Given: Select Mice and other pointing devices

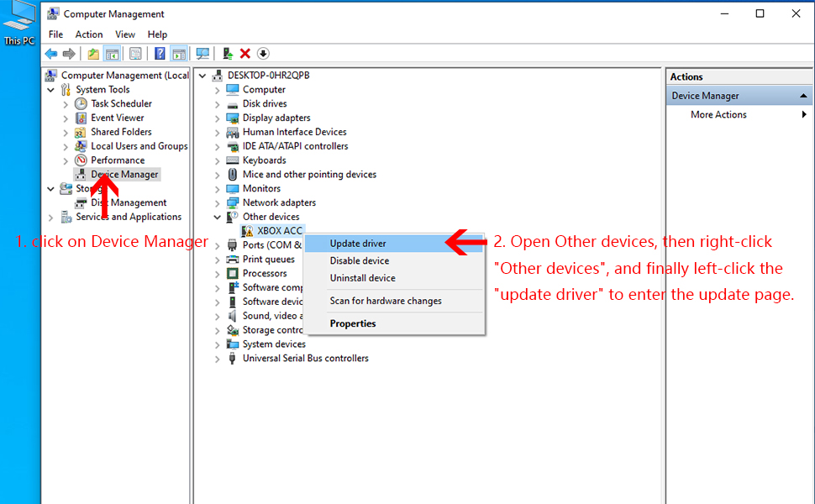Looking at the screenshot, I should click(x=309, y=175).
